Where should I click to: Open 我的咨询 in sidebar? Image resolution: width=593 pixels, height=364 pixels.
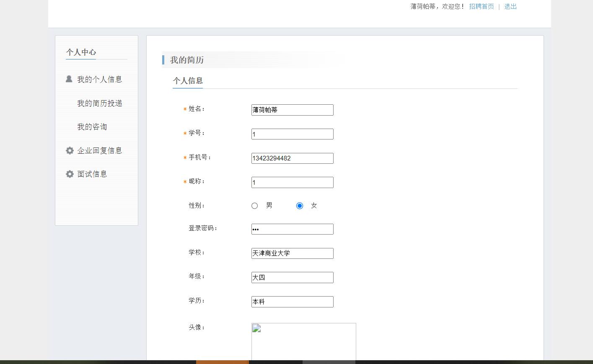[92, 126]
